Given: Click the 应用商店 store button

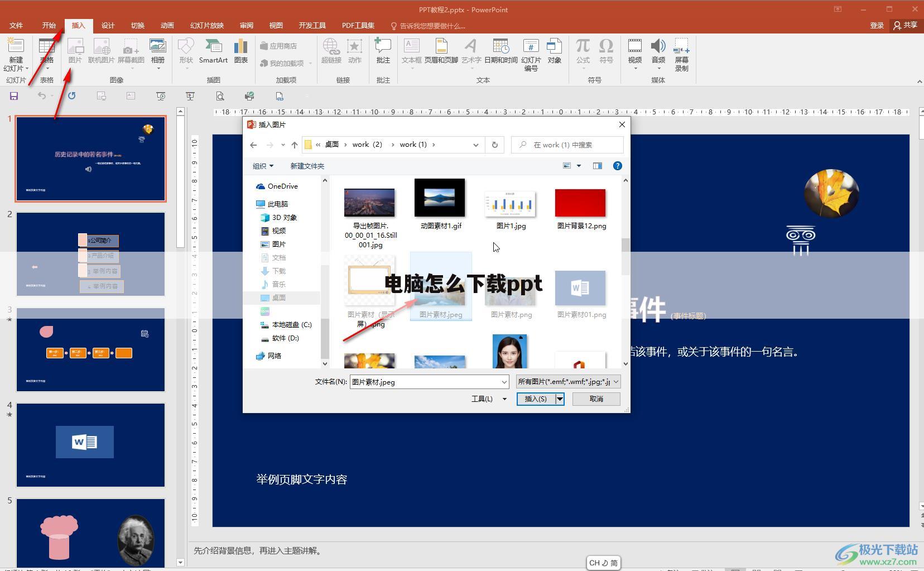Looking at the screenshot, I should pos(278,46).
